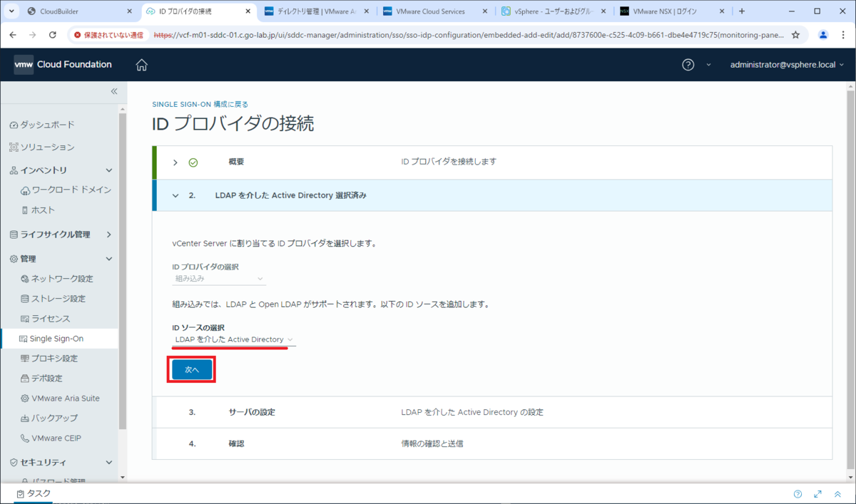Reload the page with refresh icon

pos(53,35)
